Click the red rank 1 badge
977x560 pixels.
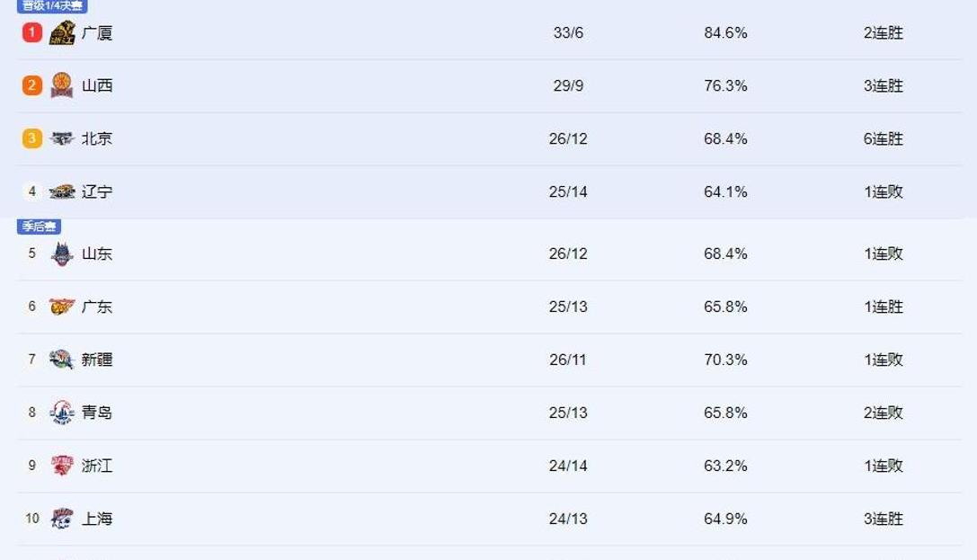(x=32, y=32)
